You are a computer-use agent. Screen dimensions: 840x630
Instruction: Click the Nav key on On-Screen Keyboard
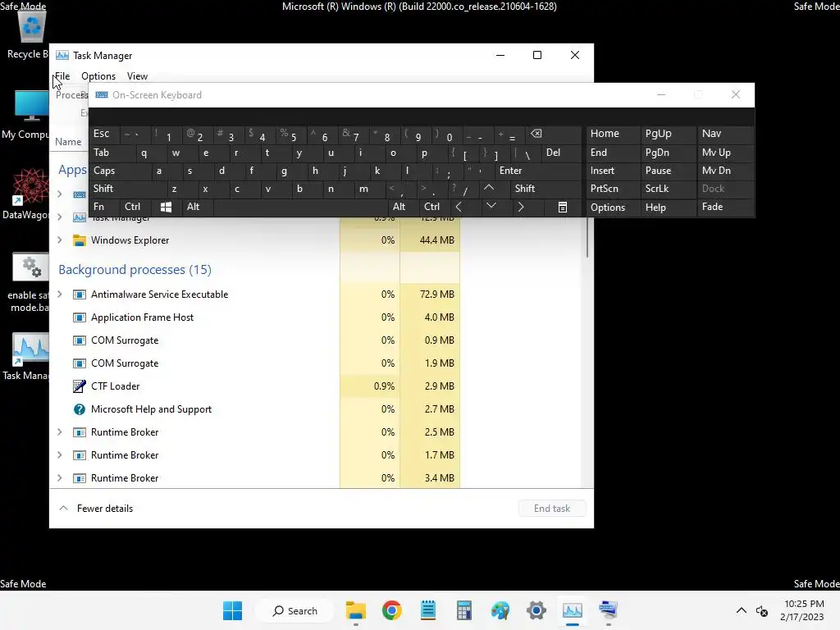[x=725, y=134]
